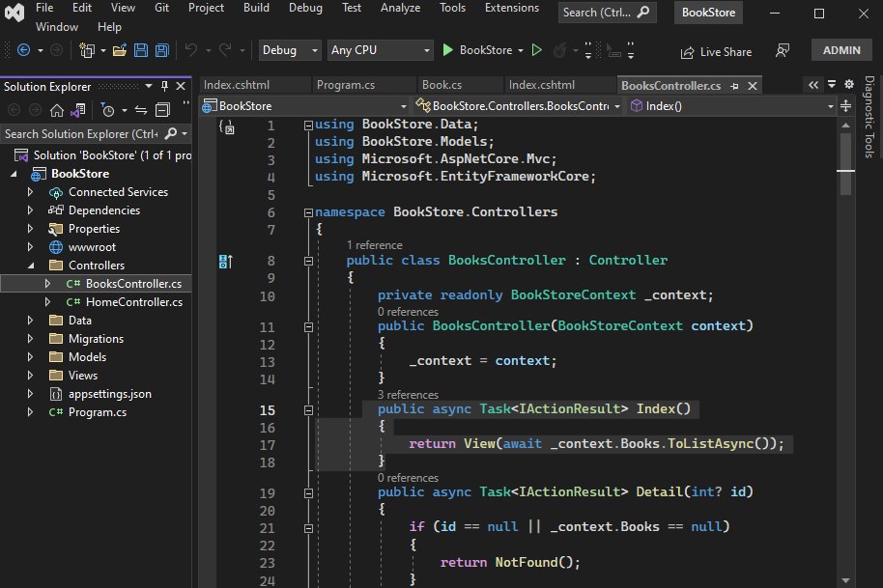Toggle pin on BooksController.cs tab
The width and height of the screenshot is (883, 588).
pyautogui.click(x=735, y=86)
